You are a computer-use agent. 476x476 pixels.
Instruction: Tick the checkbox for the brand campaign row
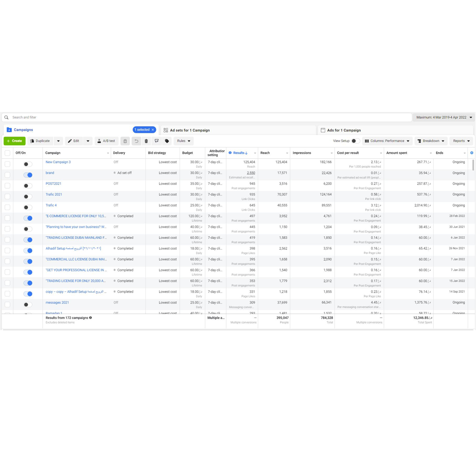pos(7,175)
